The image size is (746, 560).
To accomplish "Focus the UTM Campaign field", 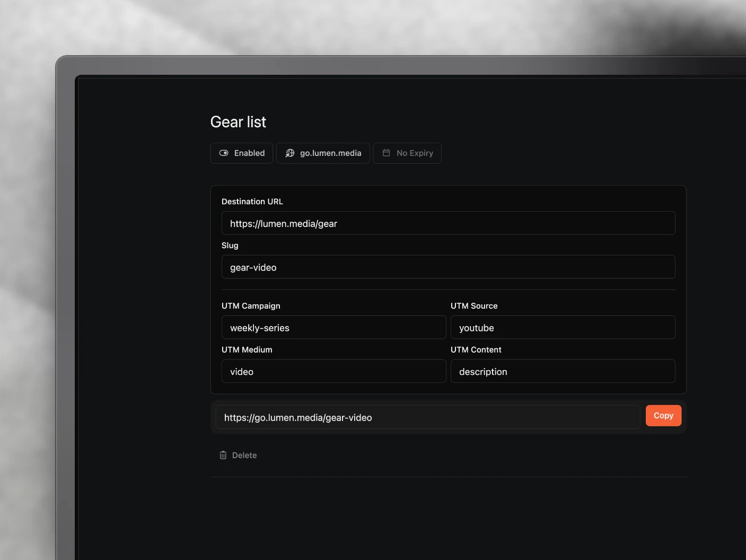I will click(333, 328).
